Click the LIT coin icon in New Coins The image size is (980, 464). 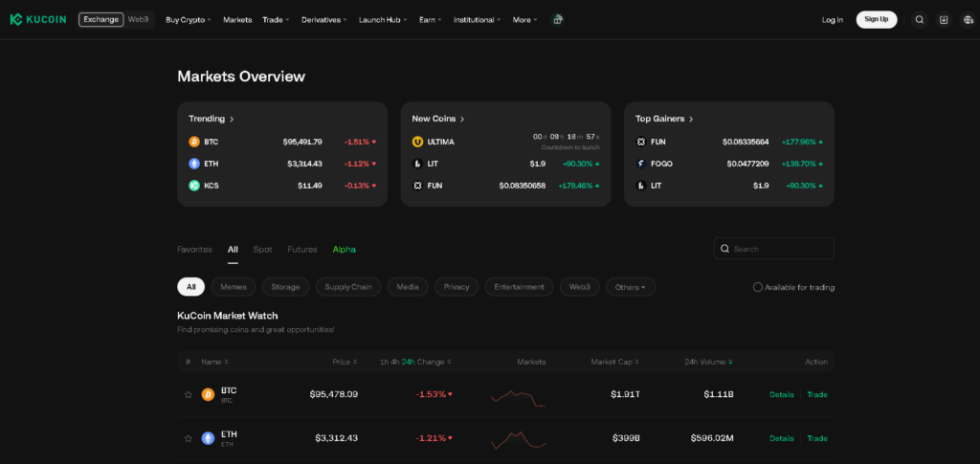pos(417,164)
